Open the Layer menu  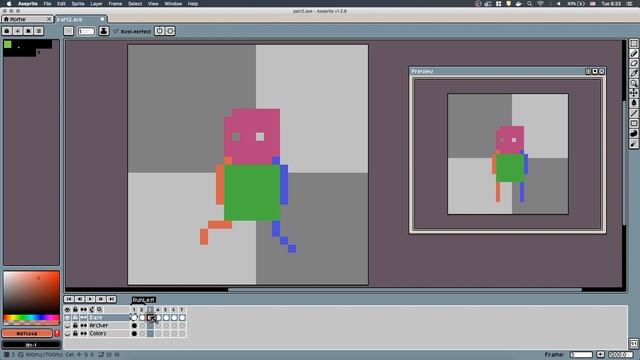(96, 4)
